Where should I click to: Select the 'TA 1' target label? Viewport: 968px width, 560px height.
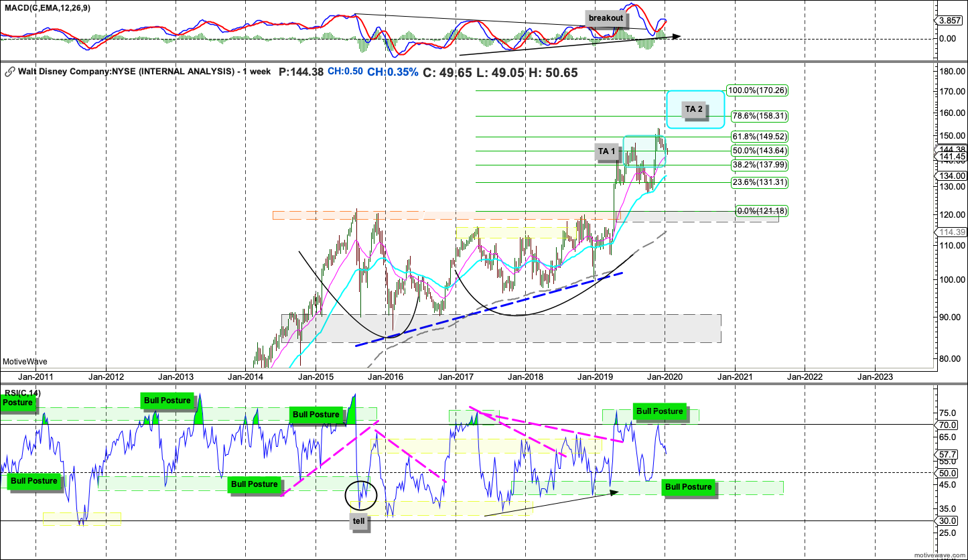pos(607,152)
